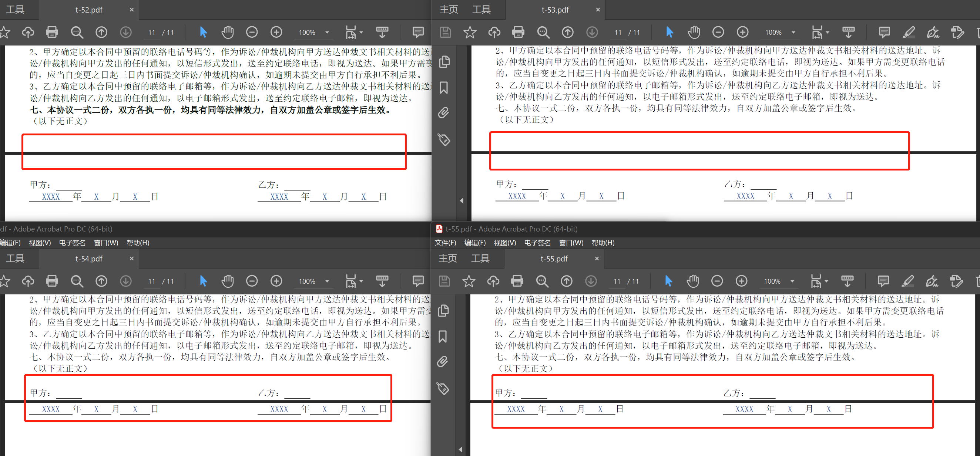This screenshot has height=456, width=980.
Task: Open bookmarks panel in t-55.pdf sidebar
Action: [x=443, y=337]
